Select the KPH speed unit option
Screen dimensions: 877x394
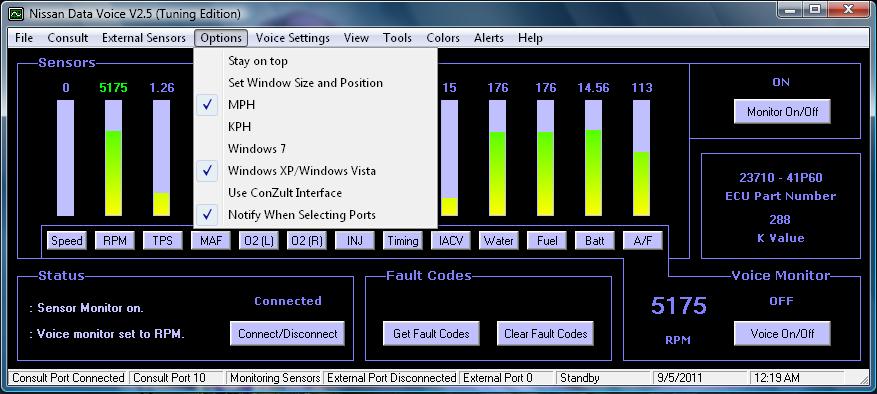pos(315,127)
